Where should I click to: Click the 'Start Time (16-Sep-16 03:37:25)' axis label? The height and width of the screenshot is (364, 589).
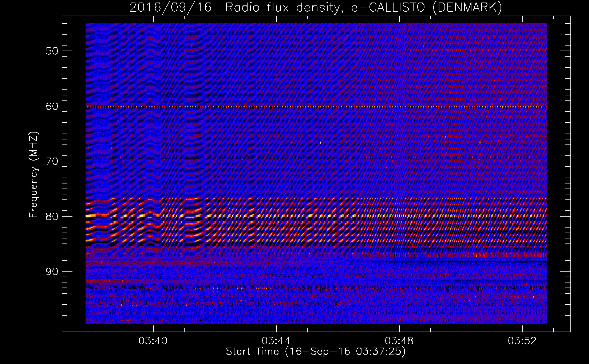(316, 352)
